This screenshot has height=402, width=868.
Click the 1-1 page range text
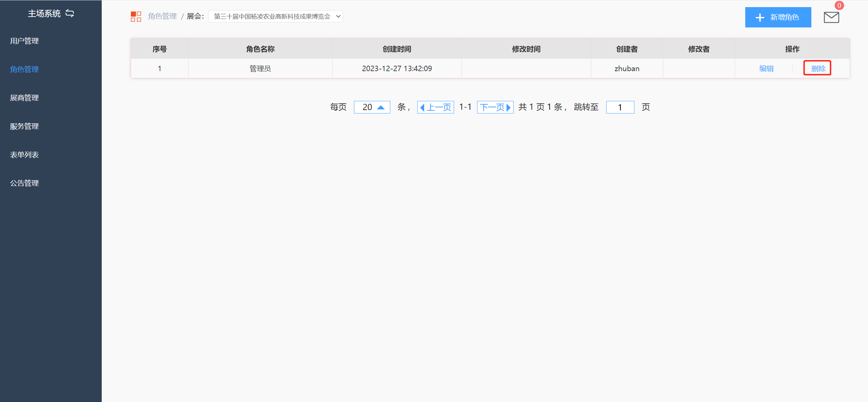tap(465, 107)
